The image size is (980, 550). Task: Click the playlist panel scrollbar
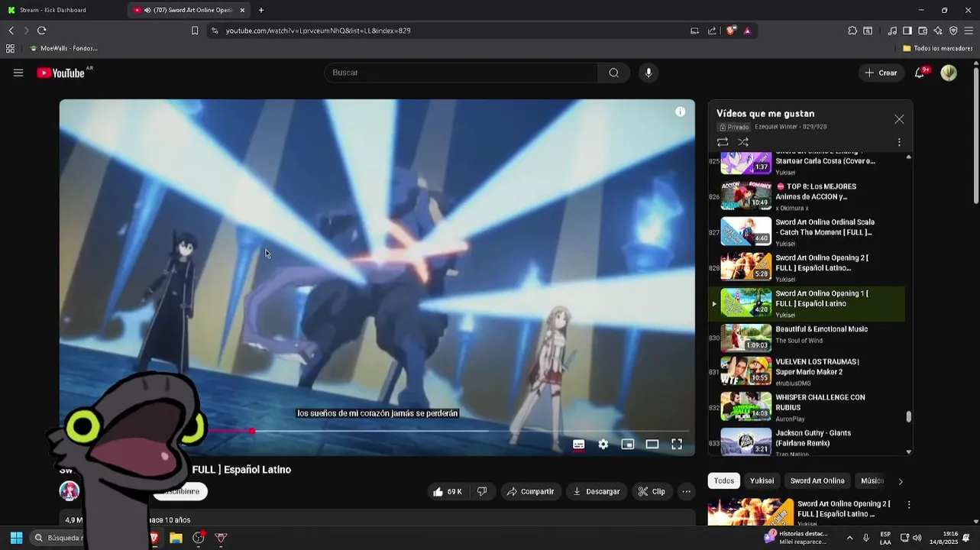pos(908,416)
